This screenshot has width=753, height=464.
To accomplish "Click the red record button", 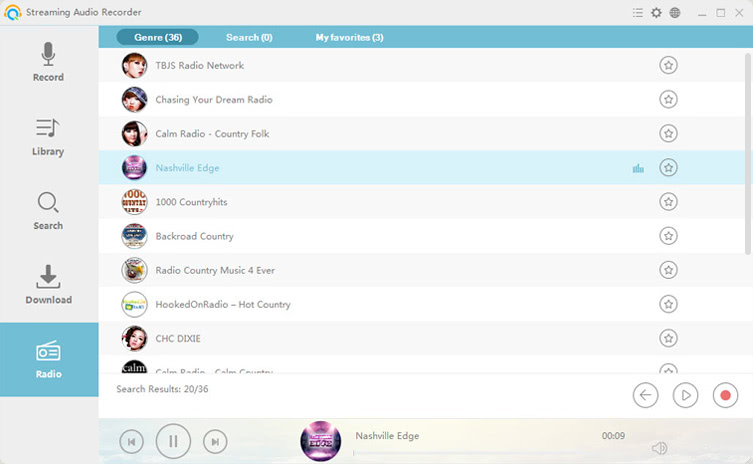I will (x=725, y=396).
